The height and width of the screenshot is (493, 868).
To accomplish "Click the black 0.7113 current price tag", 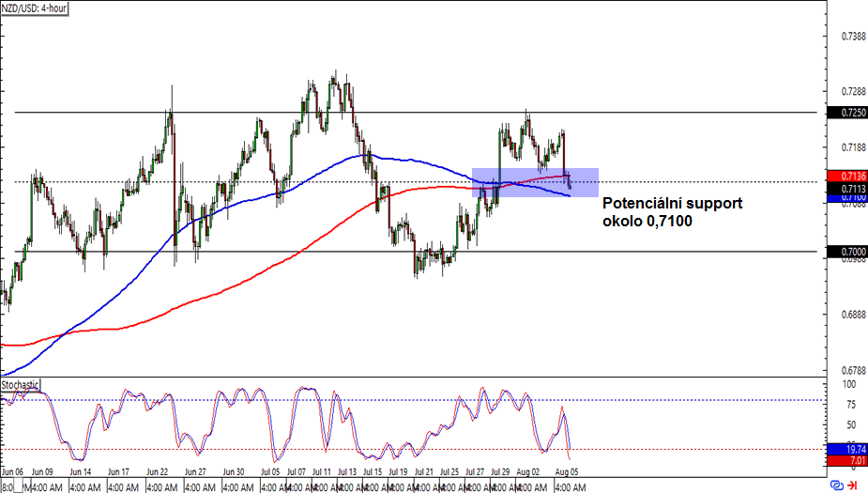I will [x=846, y=189].
